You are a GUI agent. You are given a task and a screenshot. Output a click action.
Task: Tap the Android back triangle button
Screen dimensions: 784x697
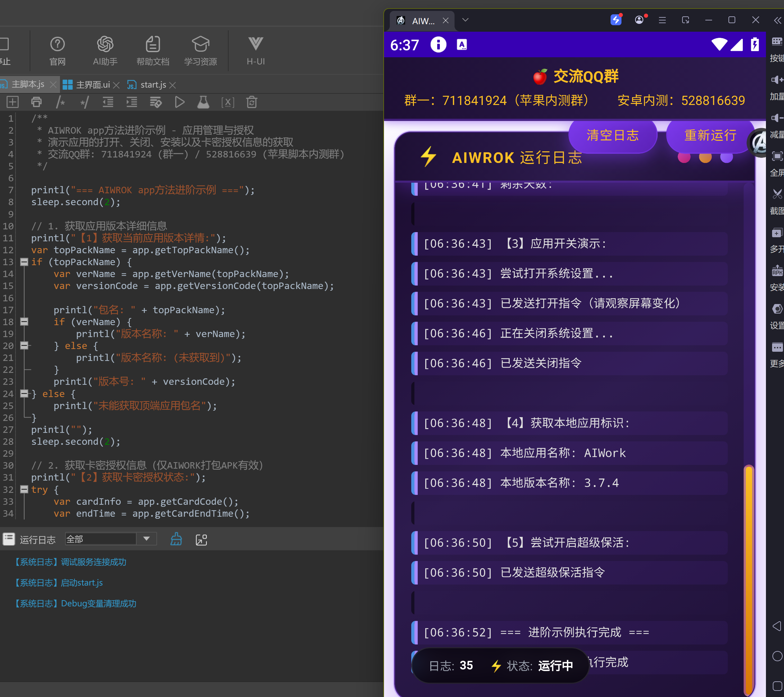pos(777,626)
